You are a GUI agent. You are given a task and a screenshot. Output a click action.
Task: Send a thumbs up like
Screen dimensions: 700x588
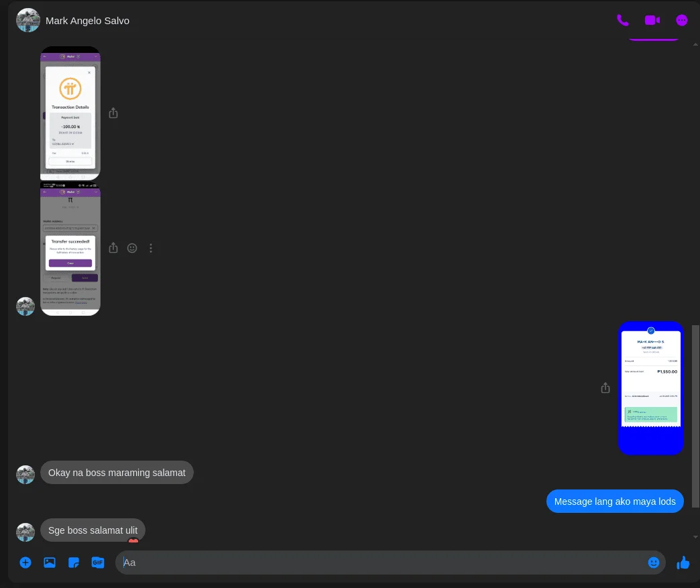click(x=683, y=563)
